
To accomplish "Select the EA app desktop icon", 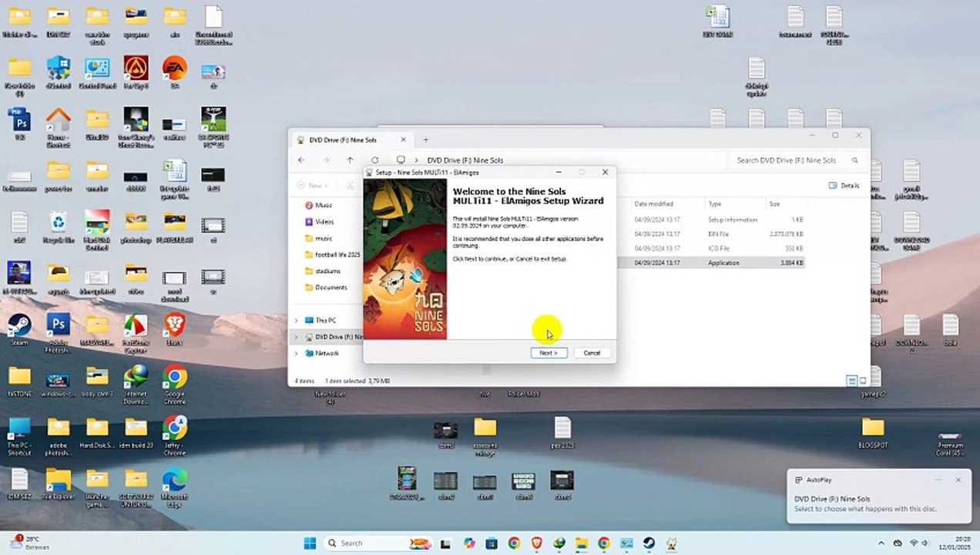I will pos(175,72).
